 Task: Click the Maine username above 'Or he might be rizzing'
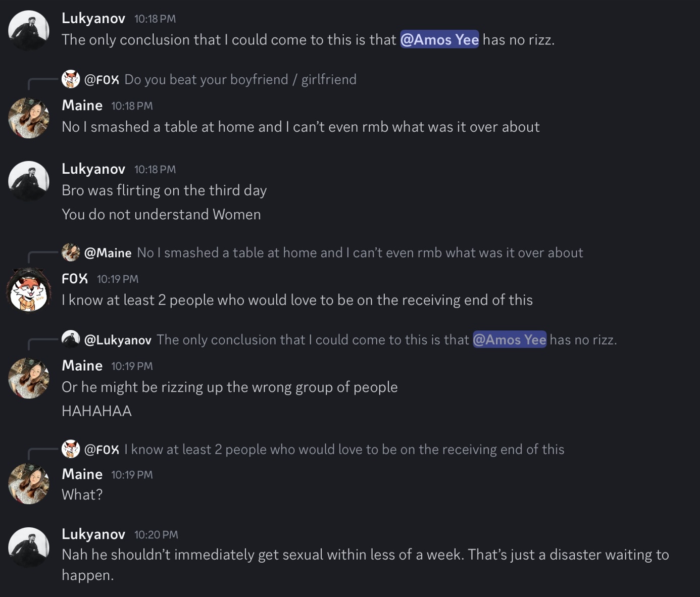pyautogui.click(x=82, y=365)
